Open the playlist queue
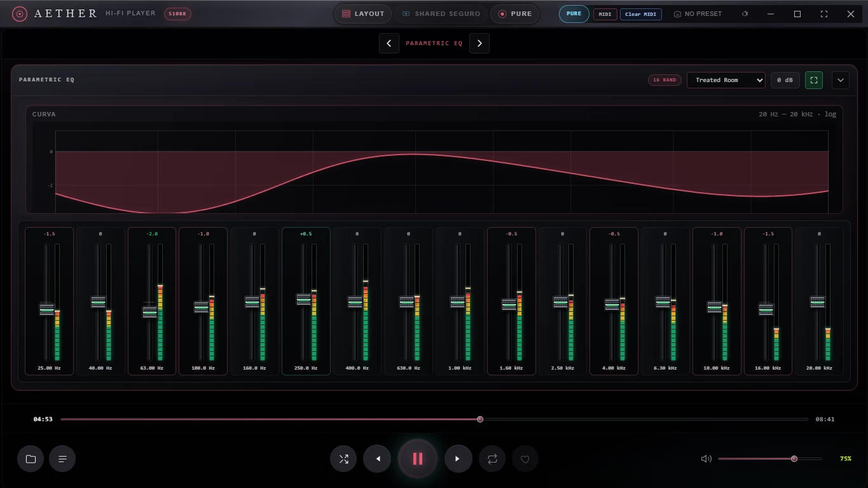Image resolution: width=868 pixels, height=488 pixels. 62,459
